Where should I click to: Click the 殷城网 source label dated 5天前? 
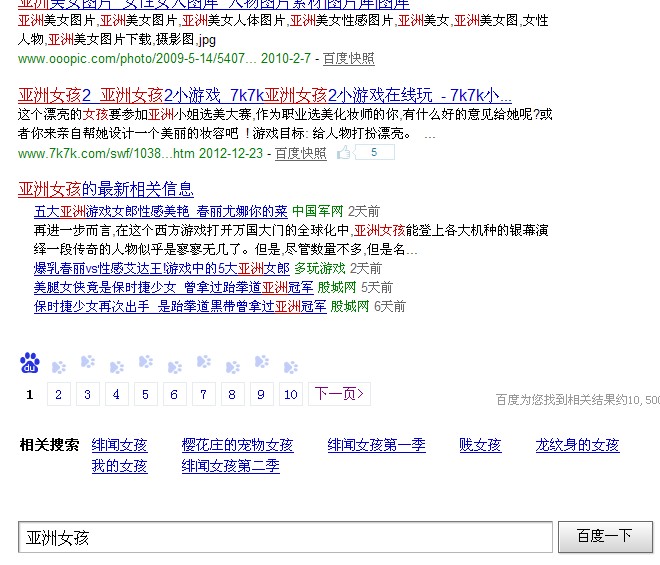pyautogui.click(x=337, y=288)
